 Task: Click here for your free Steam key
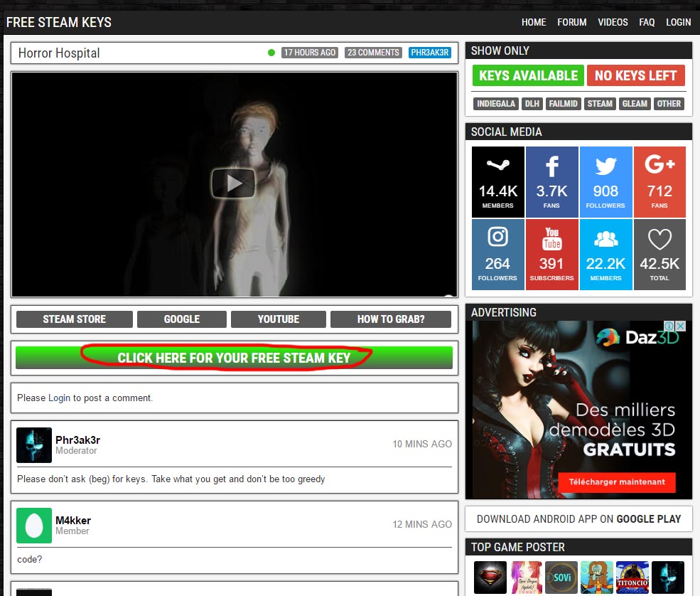tap(234, 358)
